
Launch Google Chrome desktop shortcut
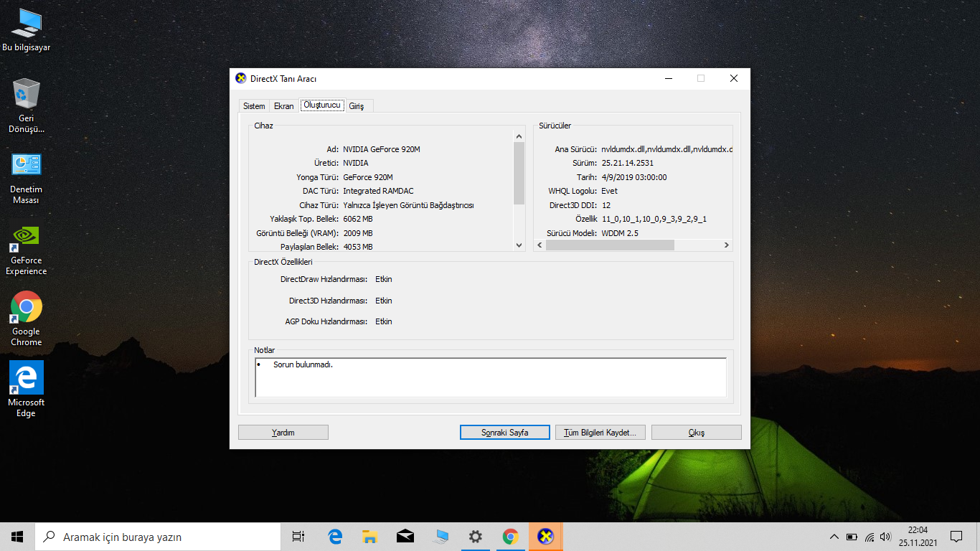(26, 319)
